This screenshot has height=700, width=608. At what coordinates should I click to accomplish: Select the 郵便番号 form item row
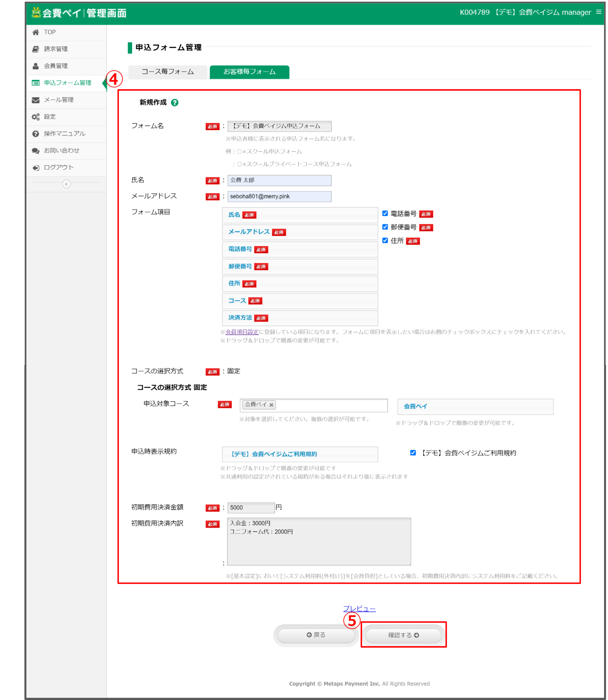(300, 267)
